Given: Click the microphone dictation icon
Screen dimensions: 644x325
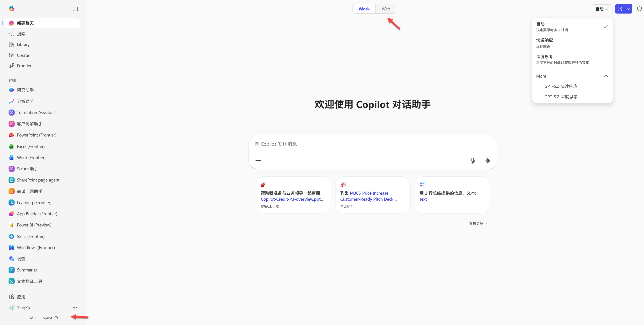Looking at the screenshot, I should 472,161.
